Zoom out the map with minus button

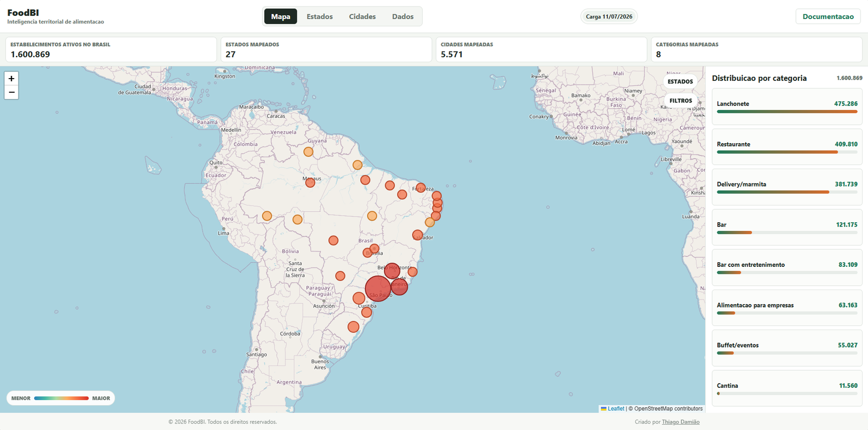coord(11,92)
